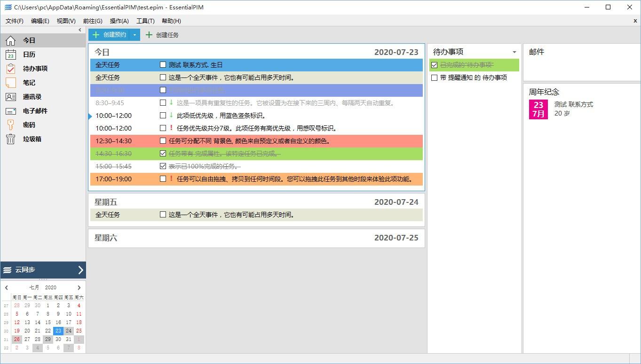This screenshot has height=364, width=641.
Task: Open the 工具(T) menu
Action: [145, 21]
